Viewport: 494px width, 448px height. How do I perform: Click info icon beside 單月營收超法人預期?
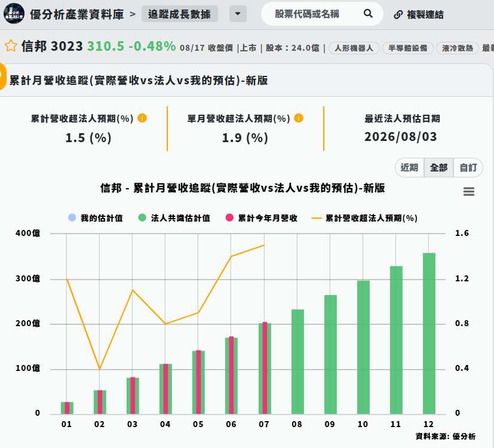pos(299,118)
